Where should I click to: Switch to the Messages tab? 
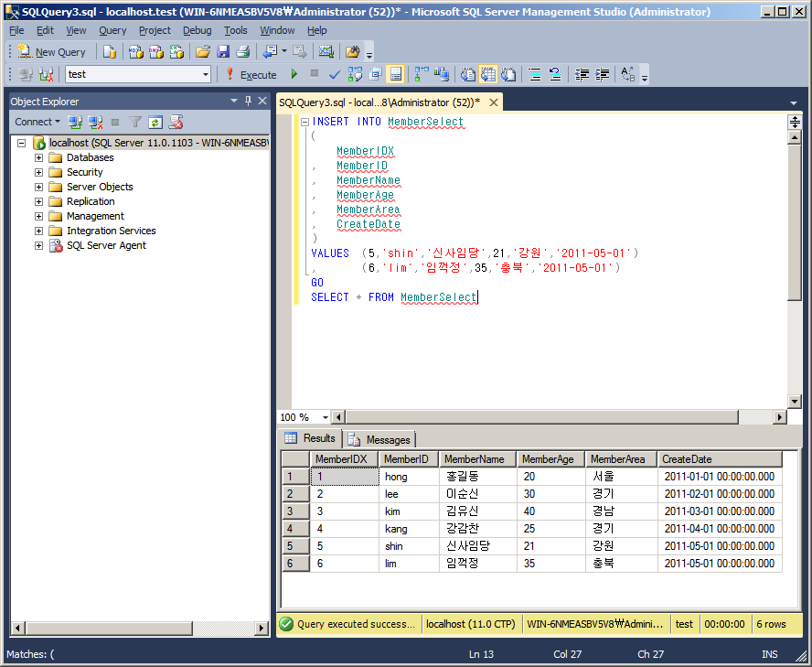point(381,439)
